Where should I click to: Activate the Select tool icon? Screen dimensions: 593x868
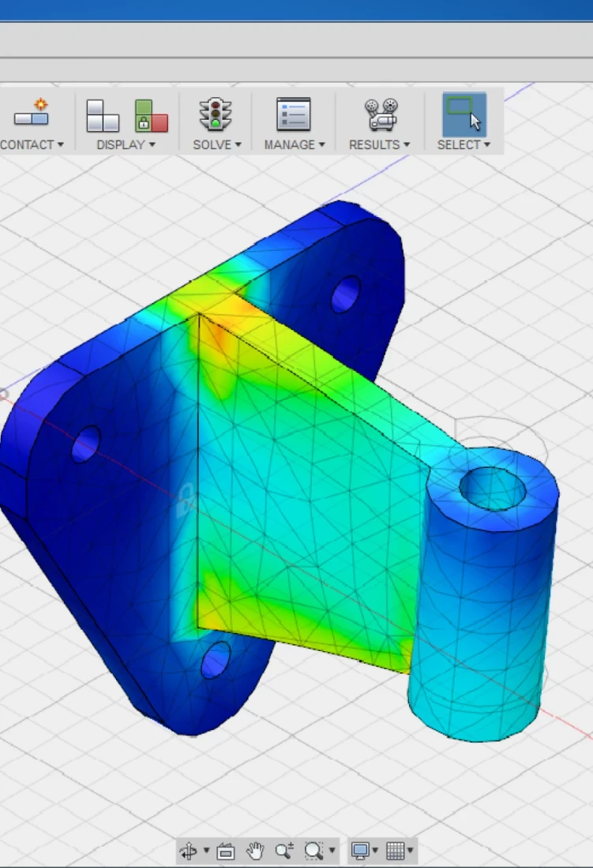pos(463,114)
